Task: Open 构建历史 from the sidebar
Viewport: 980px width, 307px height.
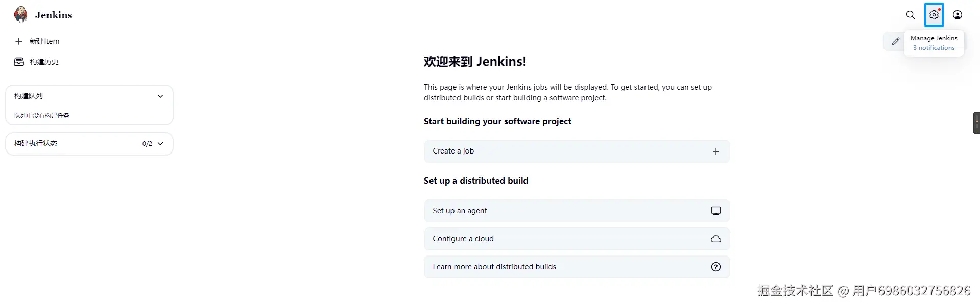Action: (x=44, y=62)
